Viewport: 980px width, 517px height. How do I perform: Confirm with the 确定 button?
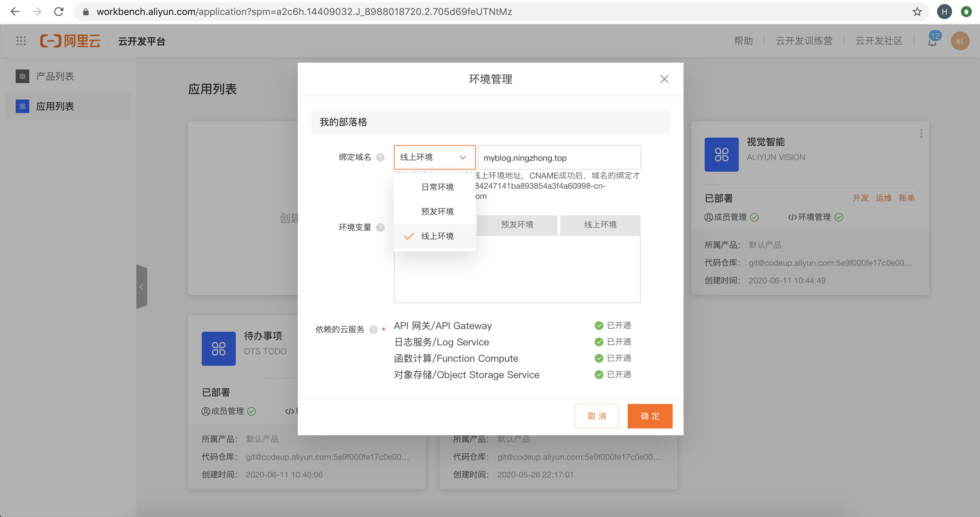[650, 416]
